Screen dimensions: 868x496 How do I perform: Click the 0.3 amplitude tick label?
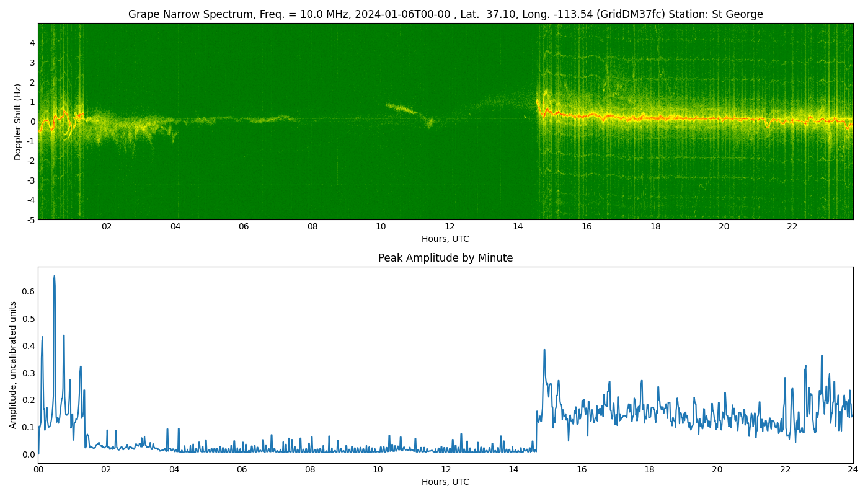tap(28, 373)
